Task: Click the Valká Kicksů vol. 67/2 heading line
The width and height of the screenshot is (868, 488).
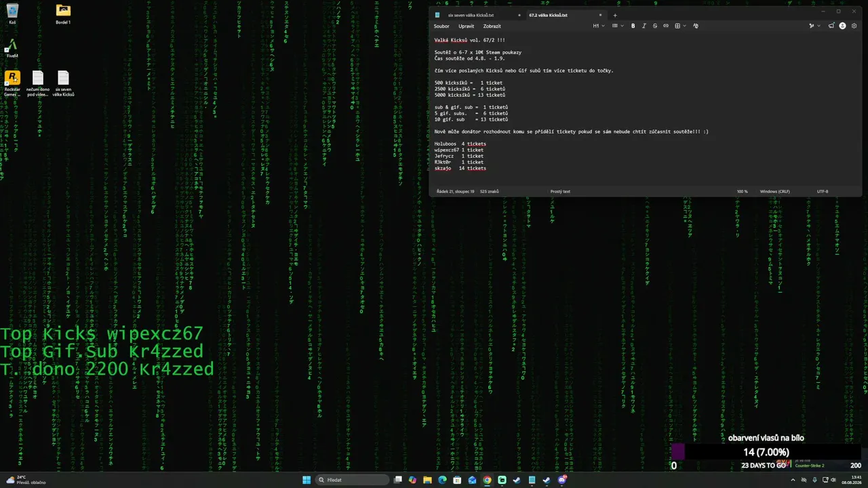Action: pyautogui.click(x=469, y=40)
